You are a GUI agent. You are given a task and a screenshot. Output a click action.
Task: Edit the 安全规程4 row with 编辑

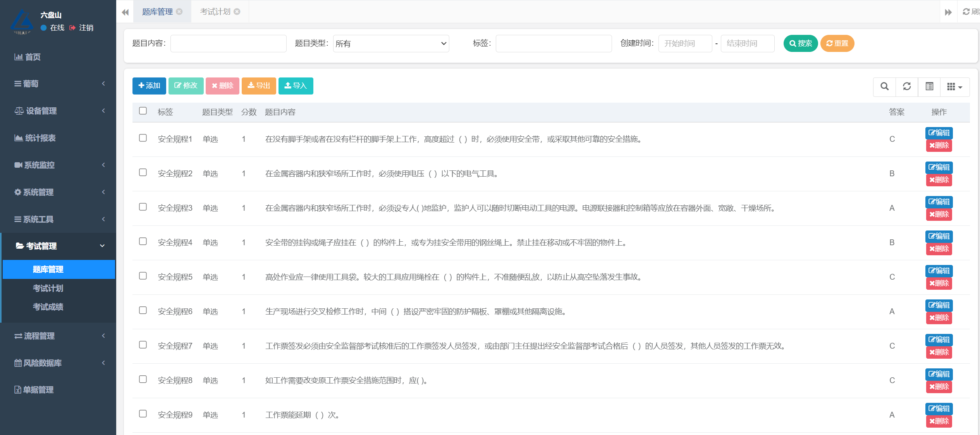point(939,236)
